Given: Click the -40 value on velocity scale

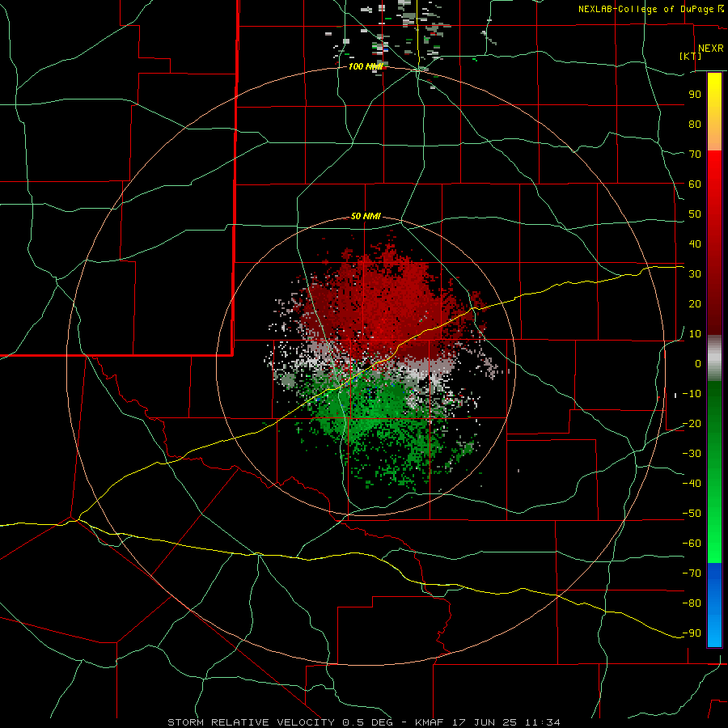Looking at the screenshot, I should (692, 484).
